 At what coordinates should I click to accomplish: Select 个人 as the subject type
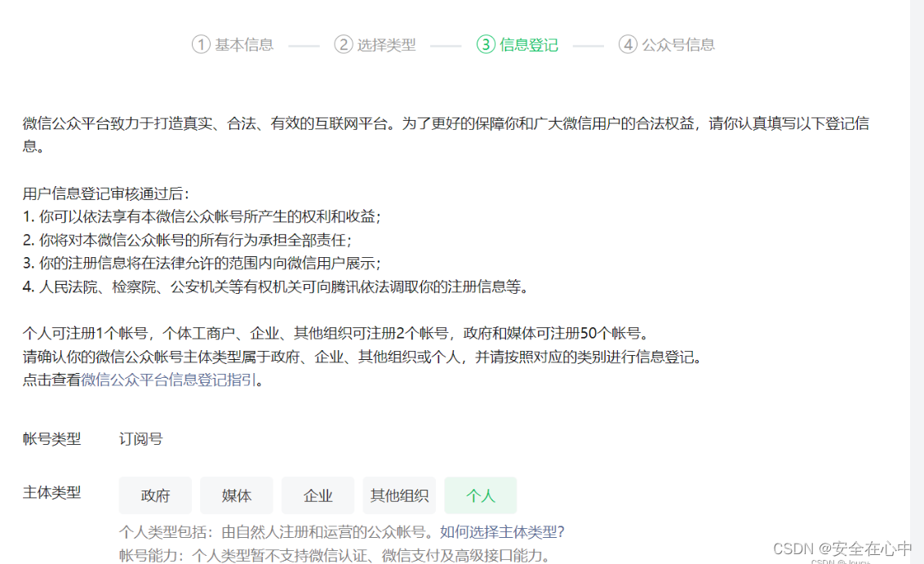click(x=481, y=495)
